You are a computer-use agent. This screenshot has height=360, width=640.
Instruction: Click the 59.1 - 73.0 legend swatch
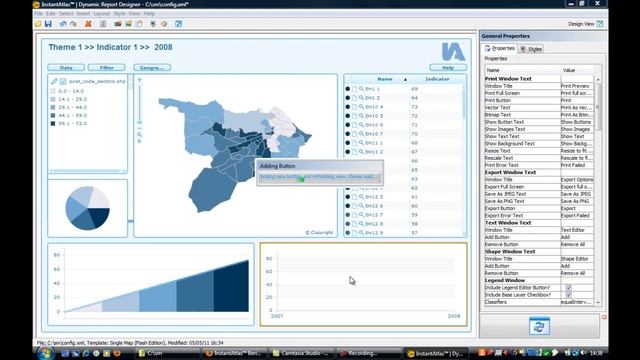(x=53, y=123)
